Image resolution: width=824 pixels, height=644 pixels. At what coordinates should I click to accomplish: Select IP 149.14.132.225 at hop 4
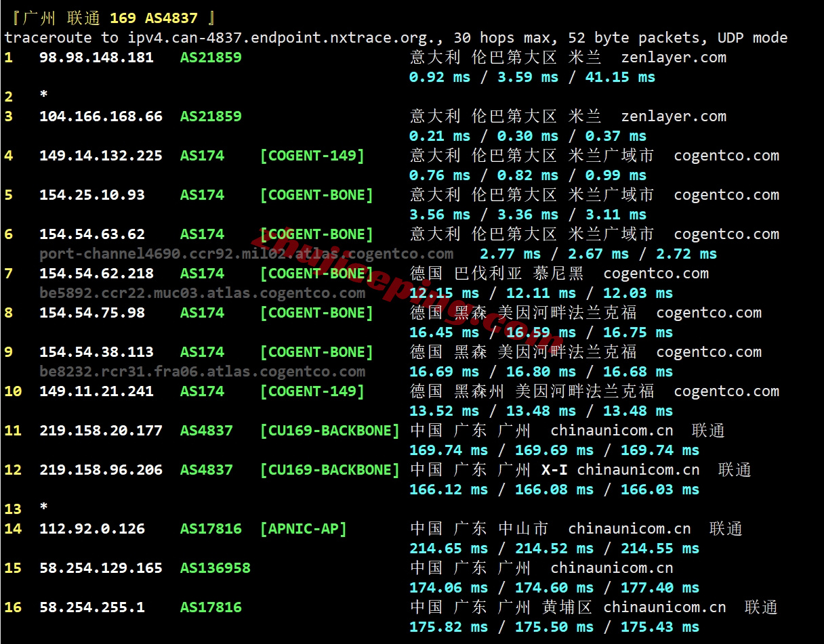[x=101, y=156]
